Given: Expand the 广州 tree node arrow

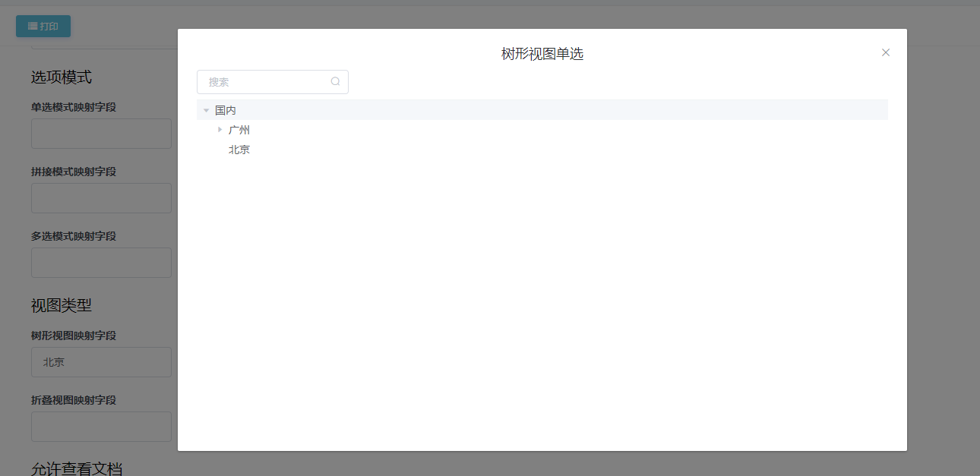Looking at the screenshot, I should (220, 130).
